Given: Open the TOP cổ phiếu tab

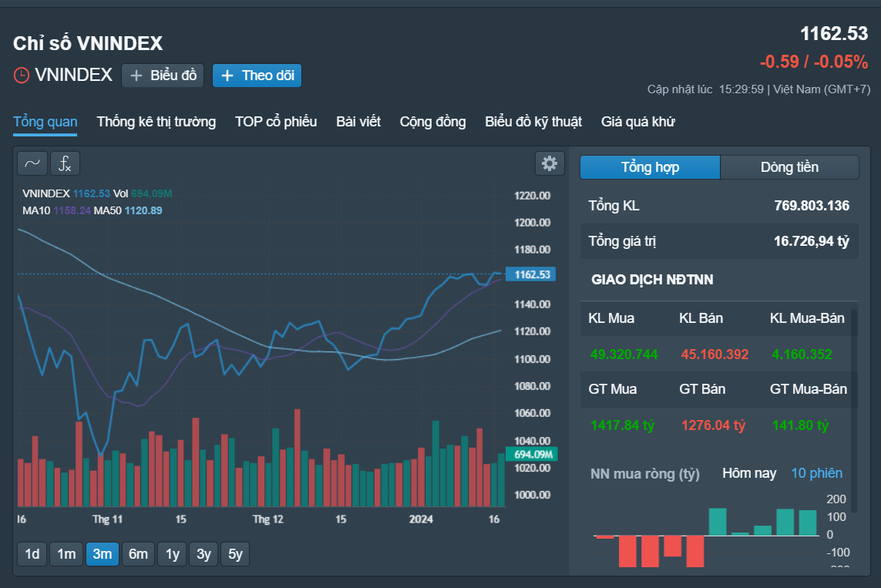Looking at the screenshot, I should (x=276, y=122).
